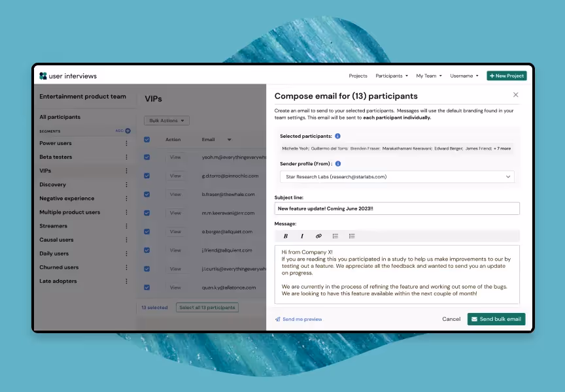Screen dimensions: 565x392
Task: Uncheck the b.fraser participant row checkbox
Action: 146,195
